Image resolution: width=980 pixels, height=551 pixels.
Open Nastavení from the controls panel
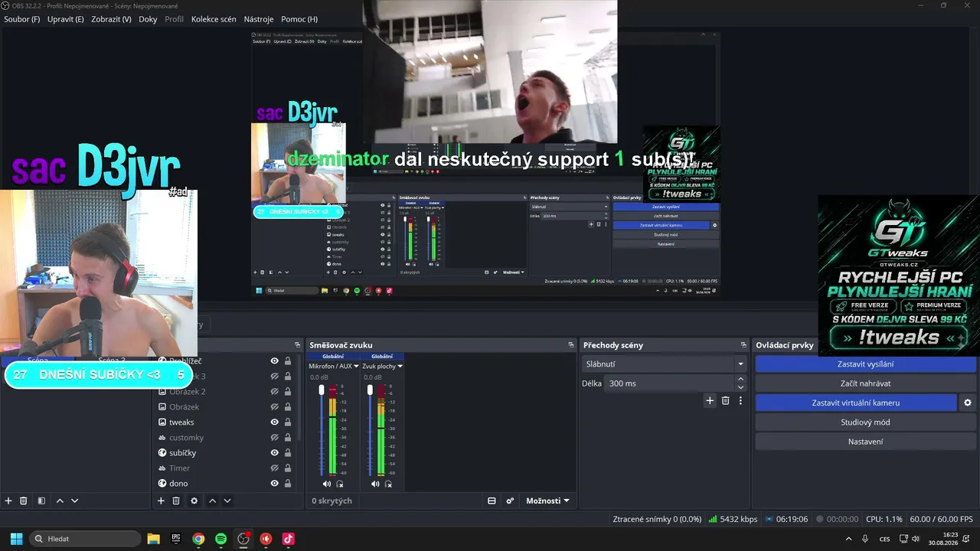click(865, 442)
